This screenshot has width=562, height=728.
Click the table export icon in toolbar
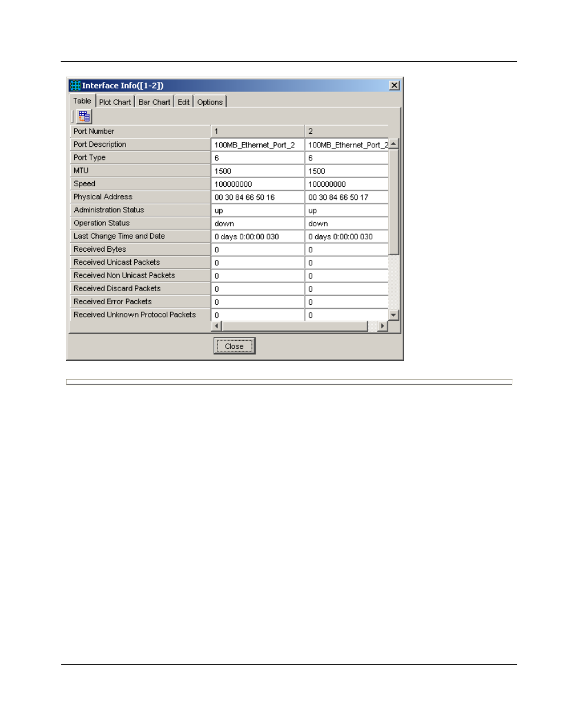[x=84, y=116]
